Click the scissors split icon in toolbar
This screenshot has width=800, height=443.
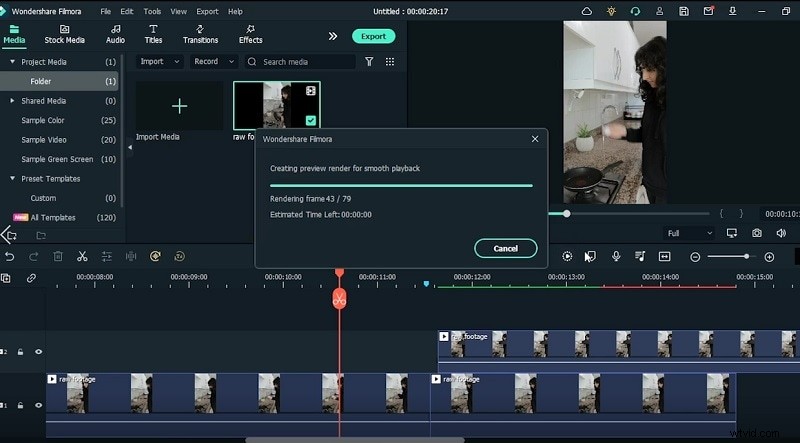(82, 257)
